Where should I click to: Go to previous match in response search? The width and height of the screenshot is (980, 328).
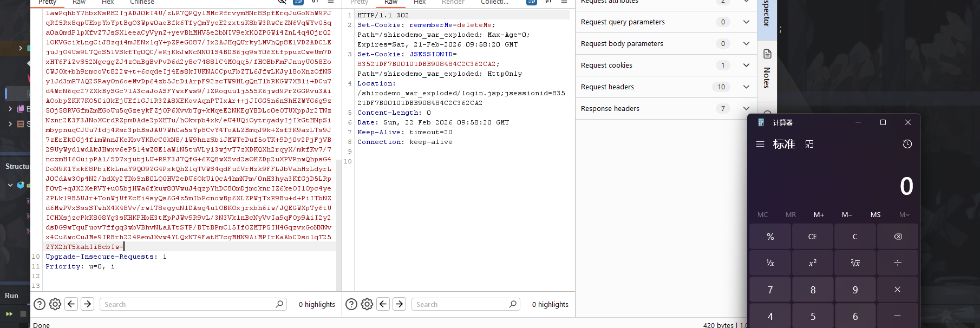click(383, 304)
